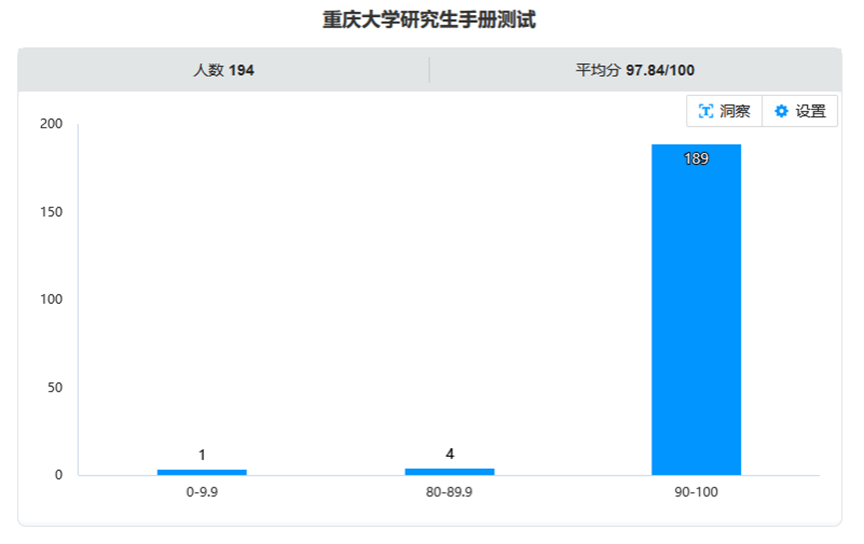Select the 0-9.9 score bar
The image size is (864, 544).
pyautogui.click(x=202, y=472)
